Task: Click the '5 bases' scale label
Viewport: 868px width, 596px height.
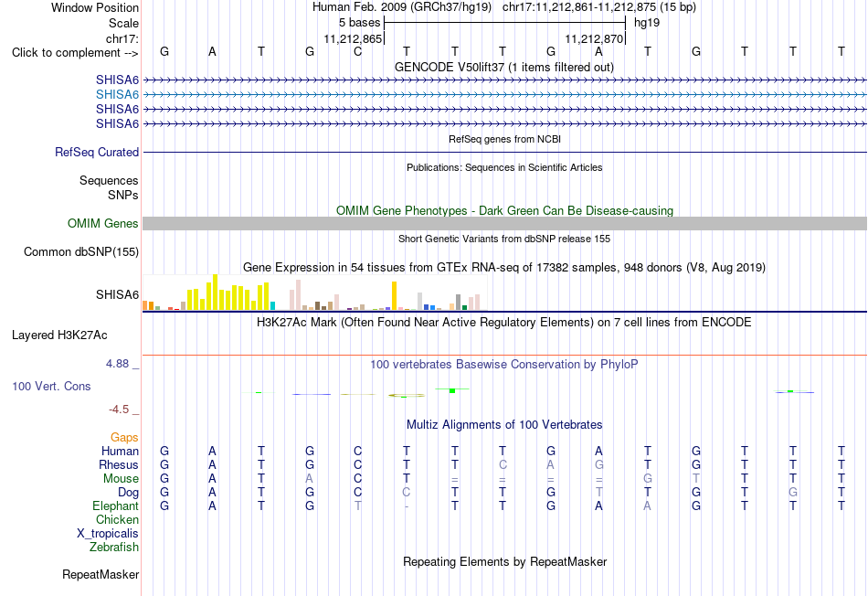Action: [359, 23]
